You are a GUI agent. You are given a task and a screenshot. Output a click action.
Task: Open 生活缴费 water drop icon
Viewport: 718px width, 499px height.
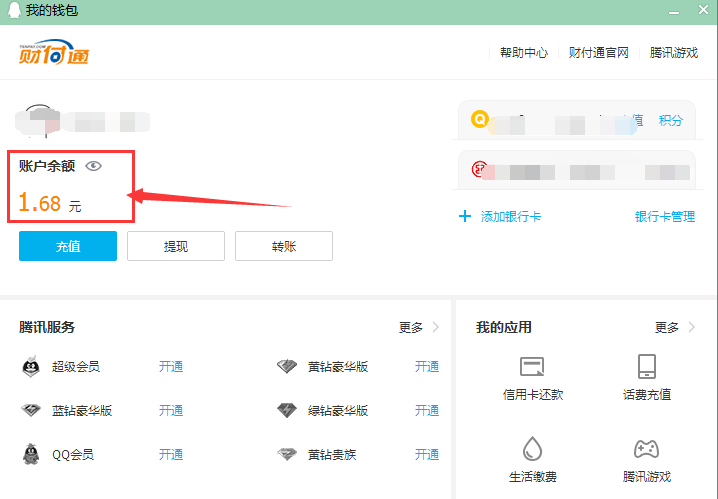tap(532, 448)
